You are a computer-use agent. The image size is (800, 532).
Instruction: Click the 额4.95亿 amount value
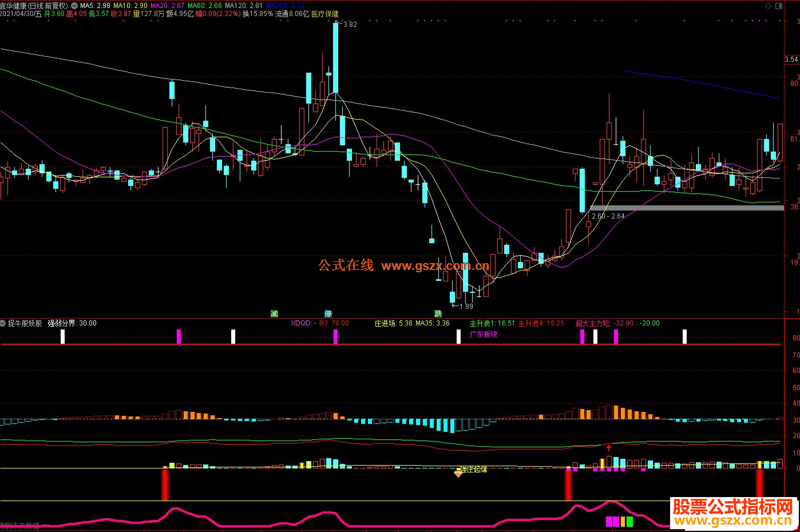pyautogui.click(x=180, y=14)
